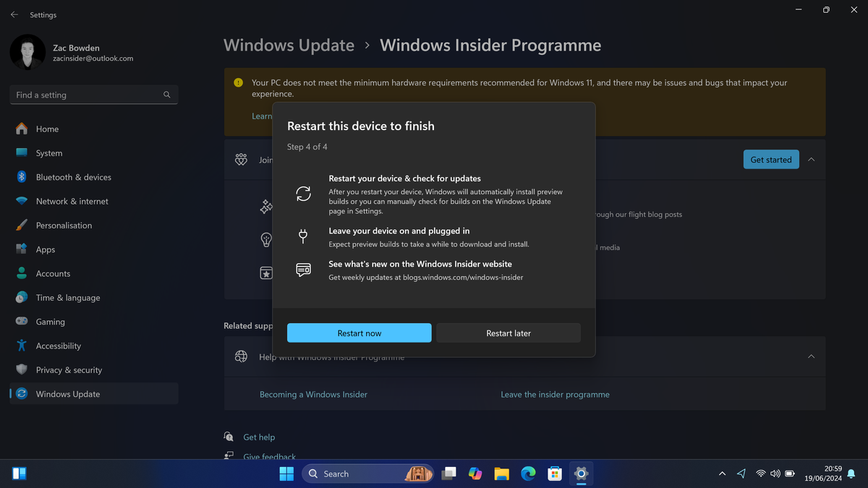Screen dimensions: 868x488
Task: Collapse Help with Windows Insider Programme
Action: click(811, 356)
